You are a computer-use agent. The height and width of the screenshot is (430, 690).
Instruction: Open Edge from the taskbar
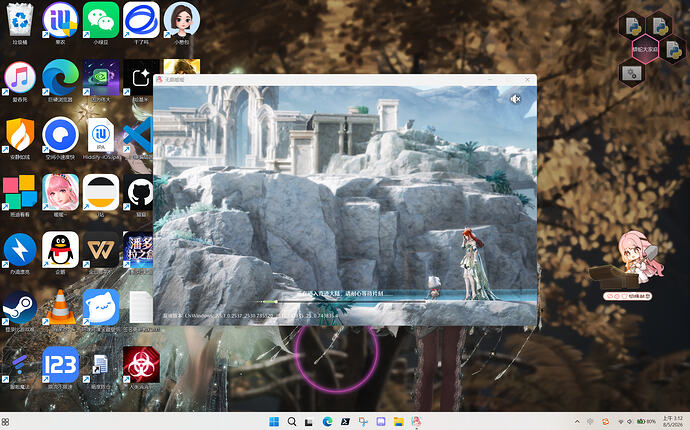point(327,422)
